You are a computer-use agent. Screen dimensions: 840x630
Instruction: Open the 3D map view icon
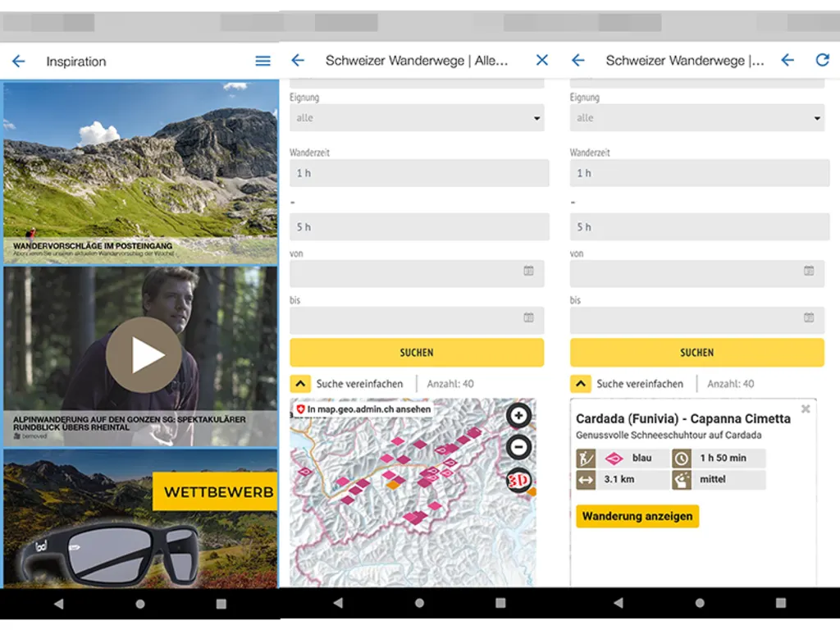(x=518, y=482)
